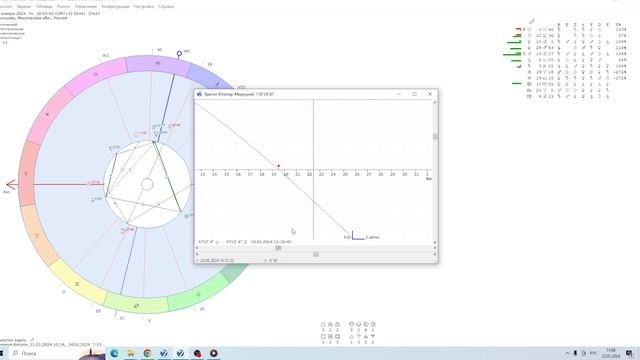Select the Venus row at 29 Sagittarius
This screenshot has height=360, width=640.
coord(576,48)
